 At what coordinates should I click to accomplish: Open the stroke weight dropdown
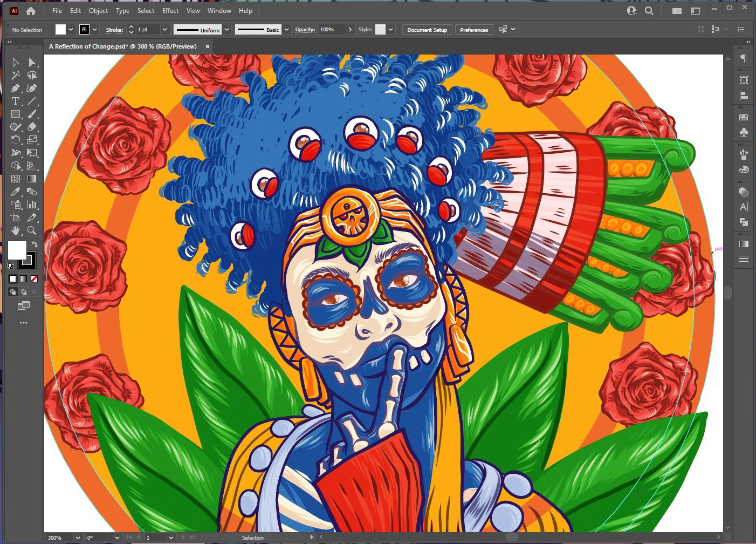(x=165, y=30)
